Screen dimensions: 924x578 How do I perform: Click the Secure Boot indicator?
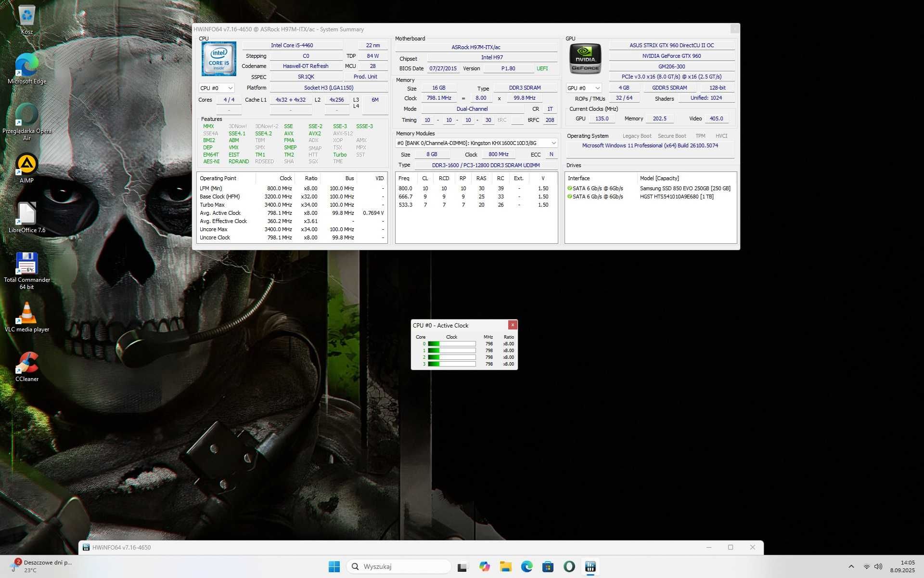coord(672,136)
